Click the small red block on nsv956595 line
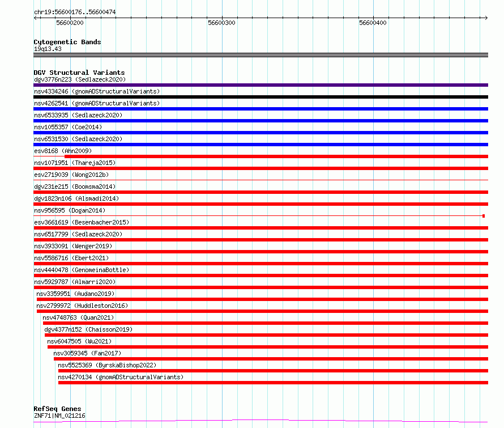 coord(484,216)
